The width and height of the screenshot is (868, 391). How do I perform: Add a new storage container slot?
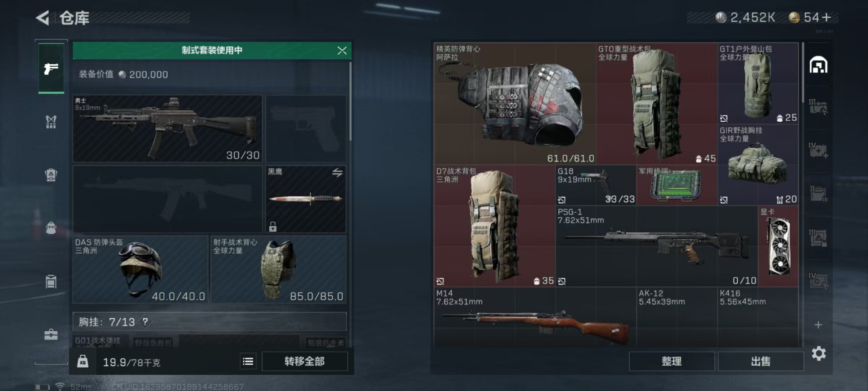[x=818, y=325]
